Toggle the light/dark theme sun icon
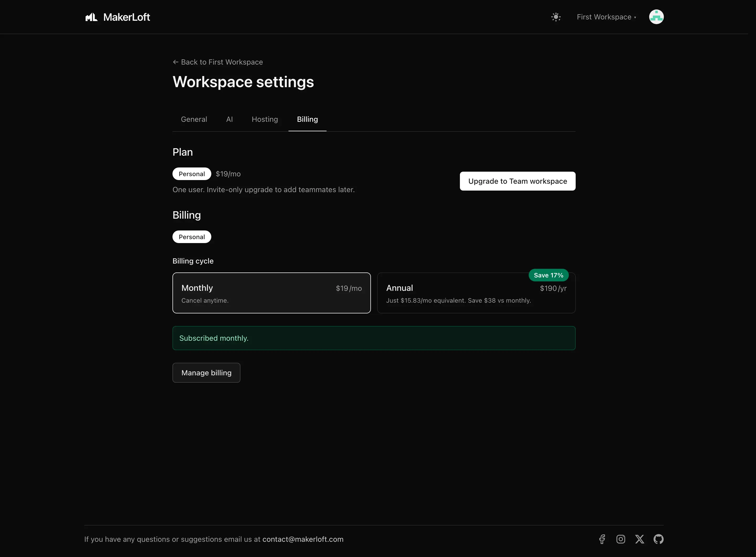 pyautogui.click(x=556, y=17)
